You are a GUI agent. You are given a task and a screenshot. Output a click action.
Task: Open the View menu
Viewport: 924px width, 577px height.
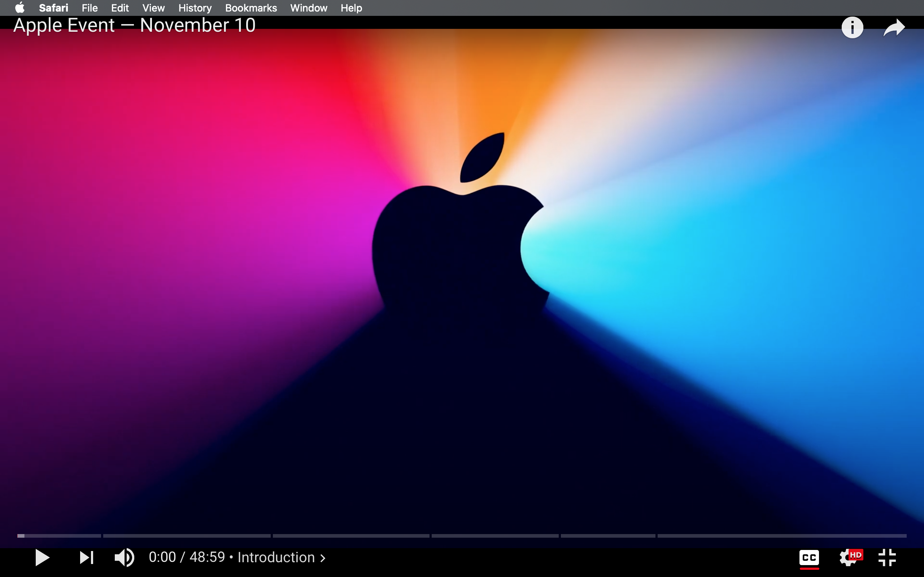click(x=153, y=8)
